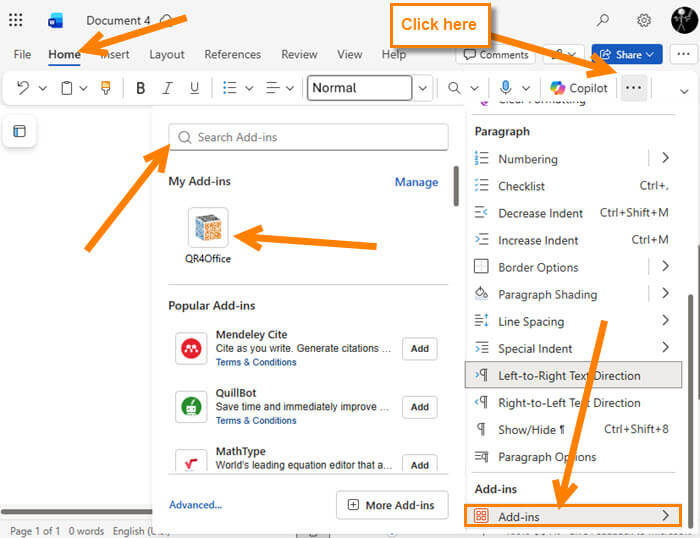Click the Dictate microphone icon
The width and height of the screenshot is (700, 538).
(x=506, y=88)
